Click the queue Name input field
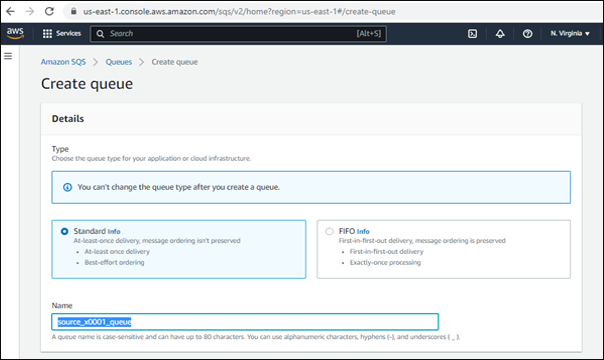The width and height of the screenshot is (604, 360). (x=245, y=321)
